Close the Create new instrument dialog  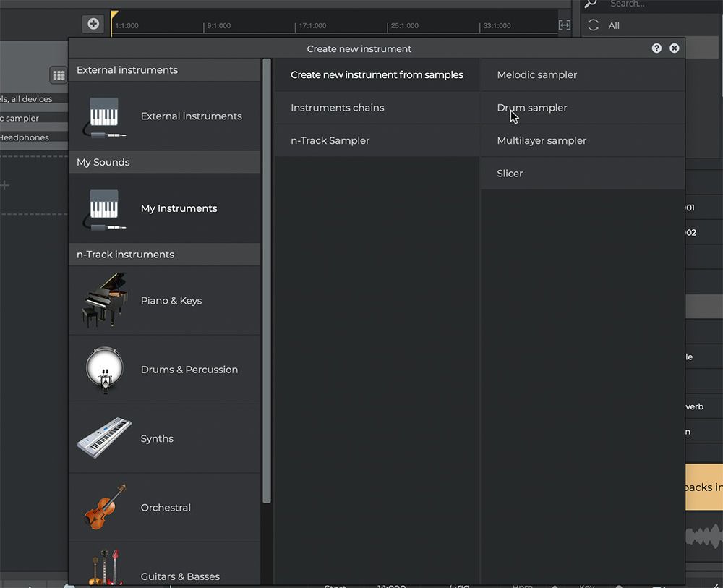(674, 48)
